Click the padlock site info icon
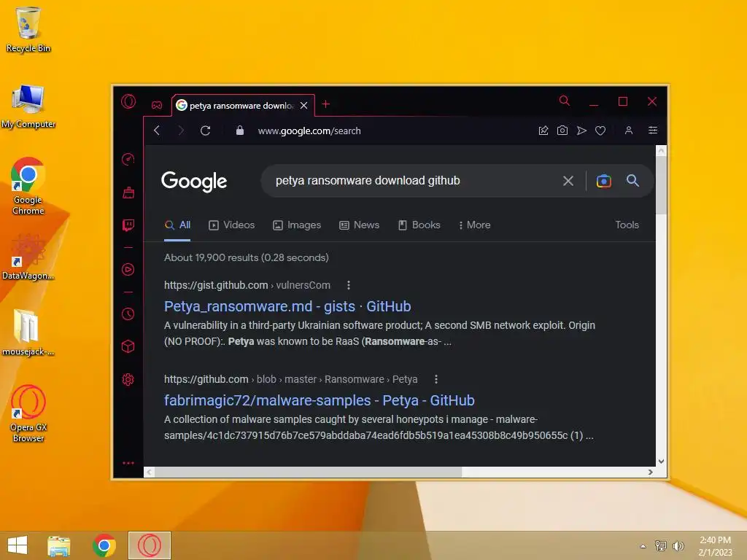Viewport: 747px width, 560px height. point(240,131)
